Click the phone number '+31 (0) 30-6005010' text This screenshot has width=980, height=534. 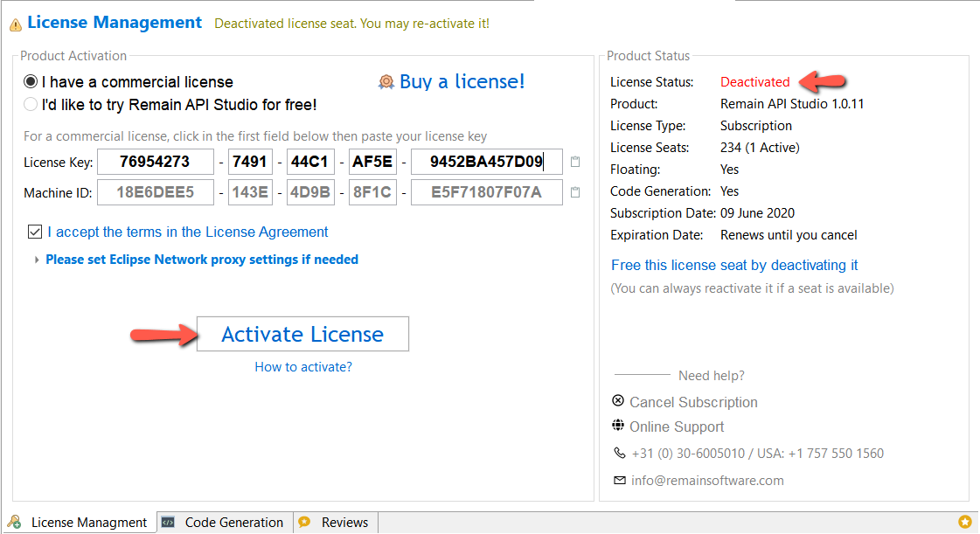[x=688, y=454]
